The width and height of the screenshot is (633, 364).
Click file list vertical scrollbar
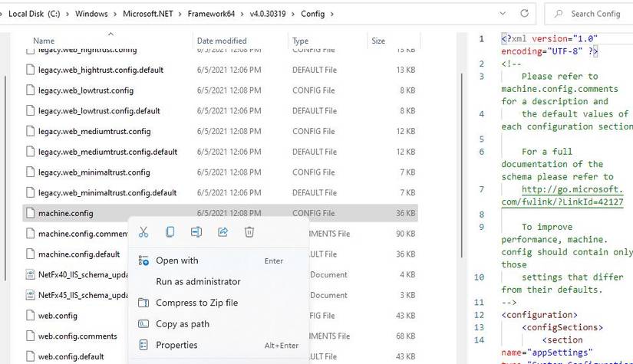[x=461, y=166]
